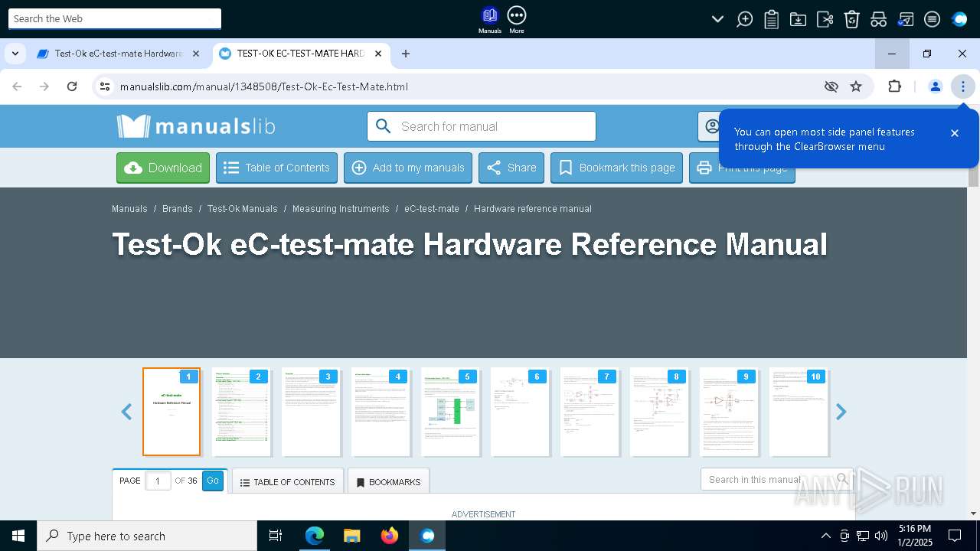Open the tab list dropdown arrow
The width and height of the screenshot is (980, 551).
click(x=15, y=54)
